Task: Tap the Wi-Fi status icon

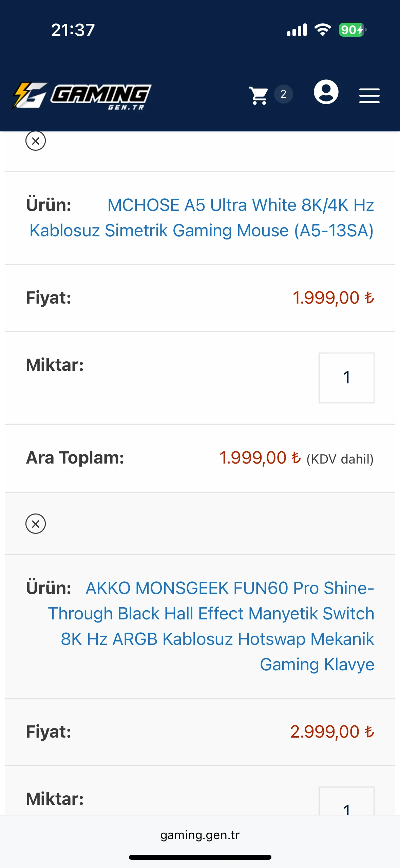Action: [x=323, y=30]
